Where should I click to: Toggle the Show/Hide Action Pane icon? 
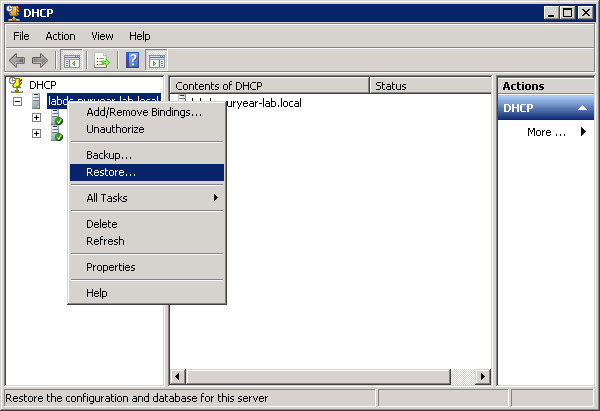pyautogui.click(x=157, y=60)
